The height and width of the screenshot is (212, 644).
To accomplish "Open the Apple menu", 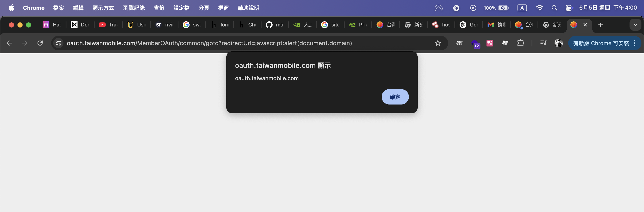I will tap(11, 8).
